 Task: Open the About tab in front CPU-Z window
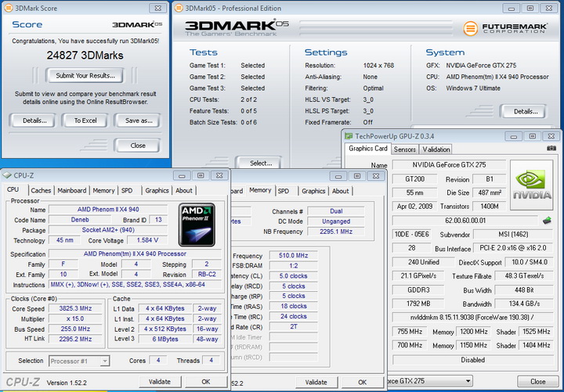tap(184, 190)
